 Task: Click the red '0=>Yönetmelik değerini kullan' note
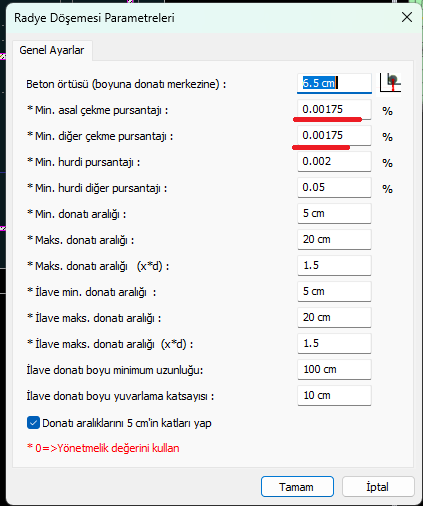click(x=103, y=448)
